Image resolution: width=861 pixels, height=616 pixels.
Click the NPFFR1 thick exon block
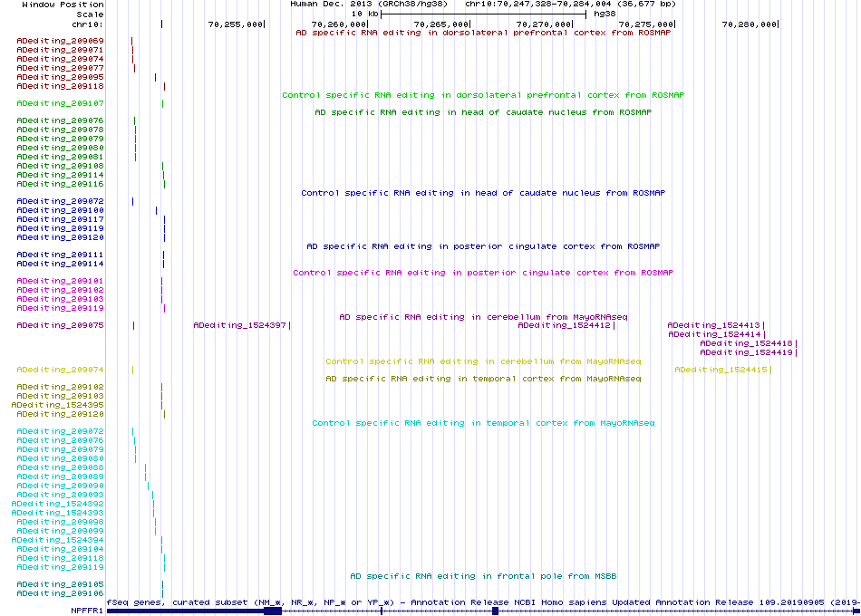(273, 611)
